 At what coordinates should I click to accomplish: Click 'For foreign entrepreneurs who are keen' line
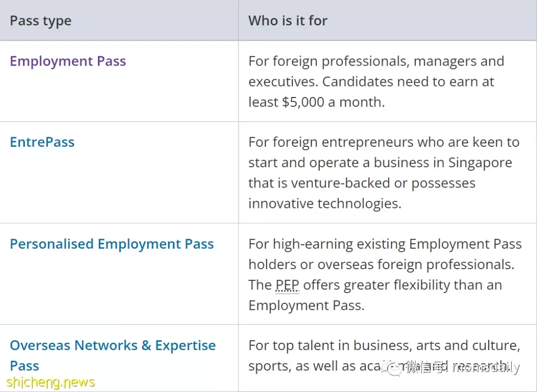(x=384, y=142)
